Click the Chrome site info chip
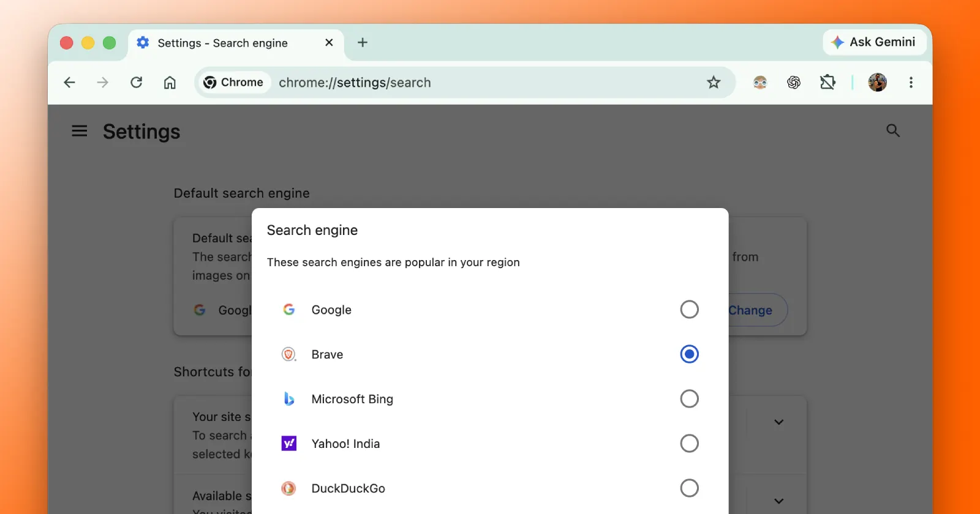Image resolution: width=980 pixels, height=514 pixels. [x=233, y=83]
